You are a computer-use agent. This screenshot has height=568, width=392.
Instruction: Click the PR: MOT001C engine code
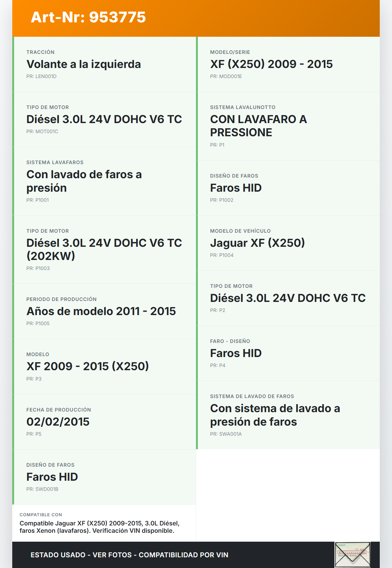42,132
